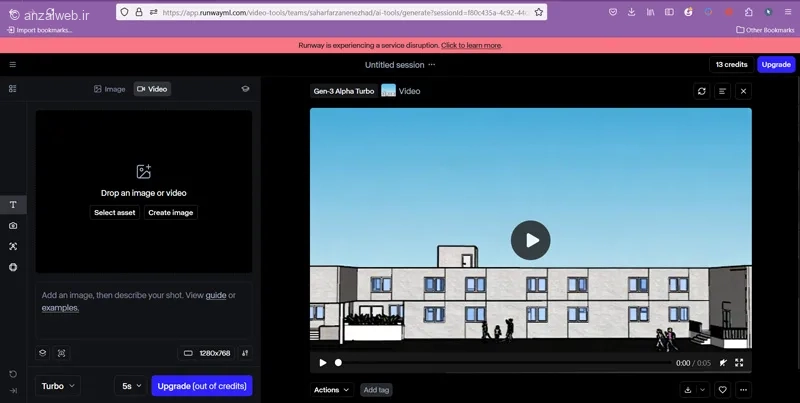The image size is (800, 403).
Task: Click the Add tag field
Action: pyautogui.click(x=377, y=390)
